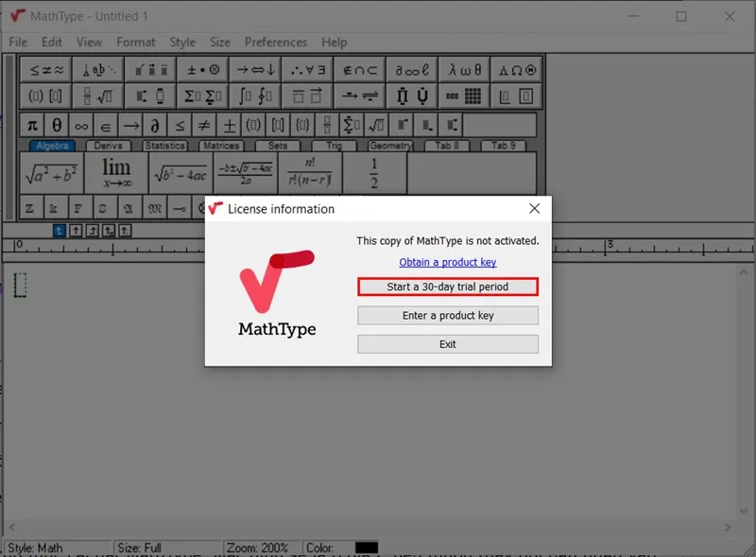Insert the quadratic formula expression
The image size is (756, 557).
tap(247, 174)
